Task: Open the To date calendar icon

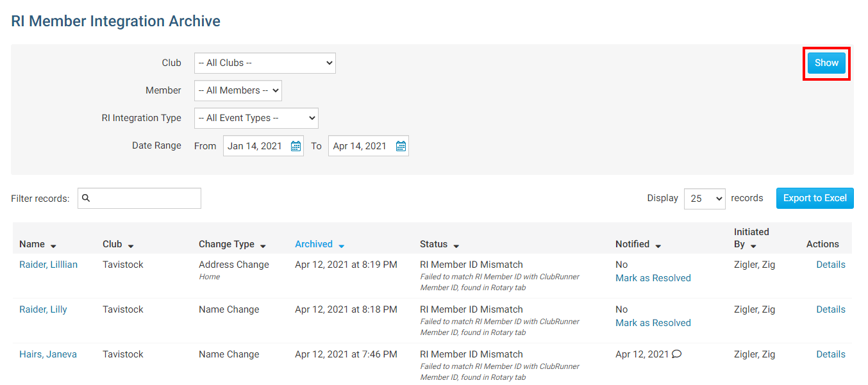Action: 401,146
